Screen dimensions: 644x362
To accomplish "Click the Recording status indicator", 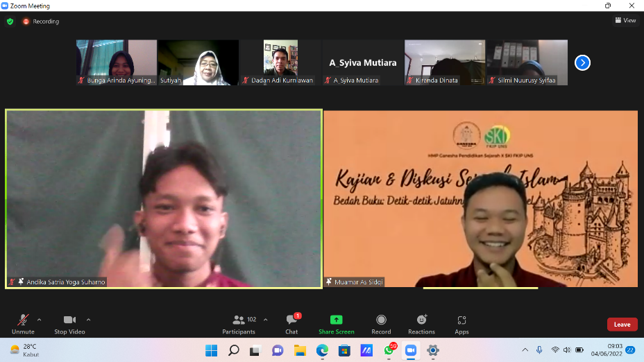I will tap(40, 21).
